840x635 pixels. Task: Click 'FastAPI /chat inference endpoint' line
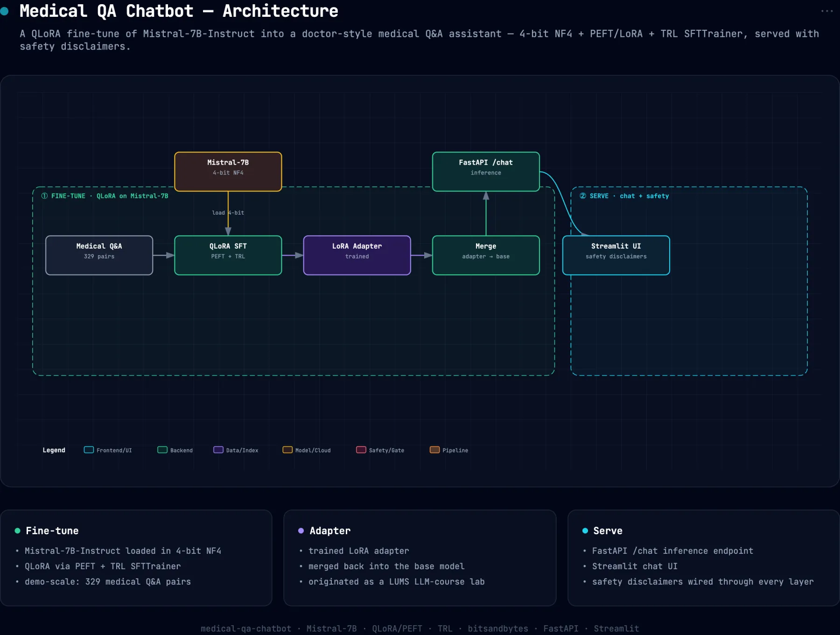[672, 551]
